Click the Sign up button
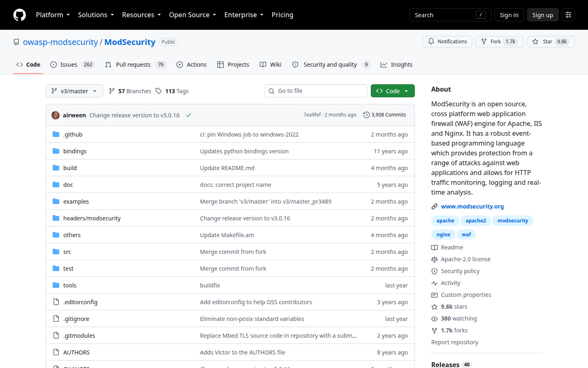588x368 pixels. (543, 15)
